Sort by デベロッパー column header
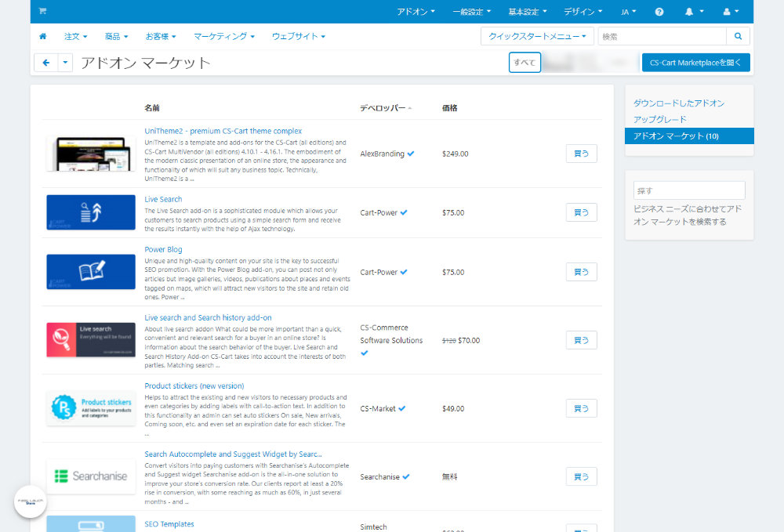 (x=385, y=108)
